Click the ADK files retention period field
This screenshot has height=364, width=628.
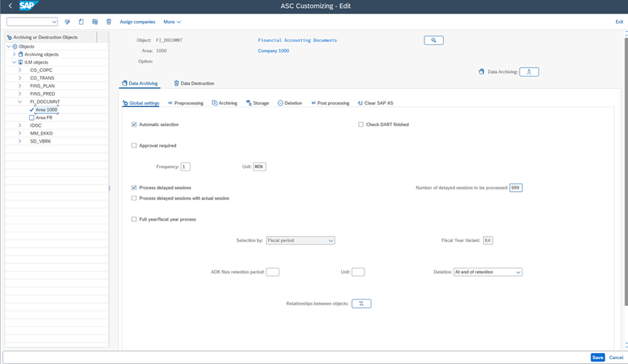(x=273, y=272)
